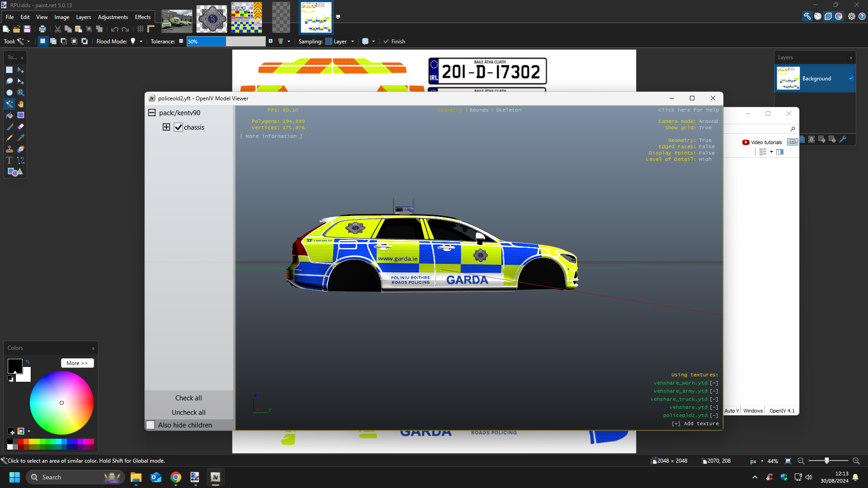Toggle Background layer visibility checkbox

[x=851, y=78]
